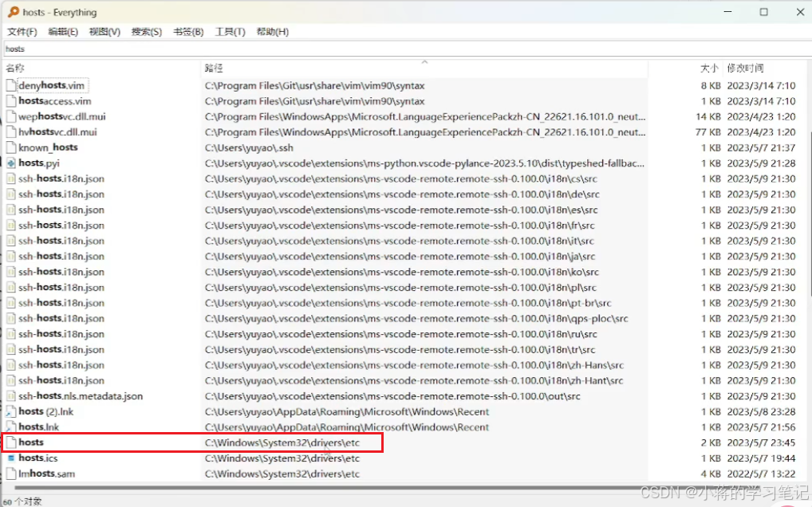Select ssh-hosts.i18n.json in i18n\ko\src
The image size is (812, 507).
click(x=61, y=272)
